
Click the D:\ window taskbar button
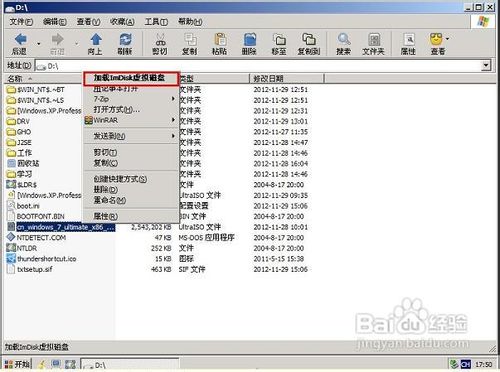click(x=130, y=365)
